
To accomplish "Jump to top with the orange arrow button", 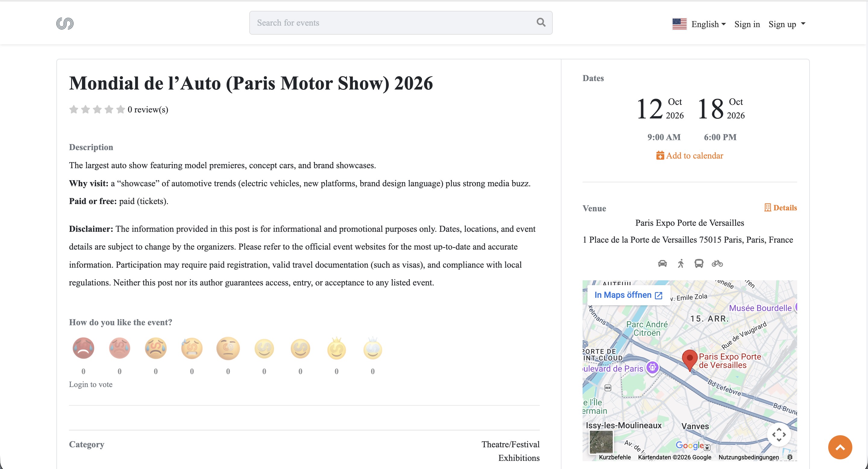I will (840, 447).
